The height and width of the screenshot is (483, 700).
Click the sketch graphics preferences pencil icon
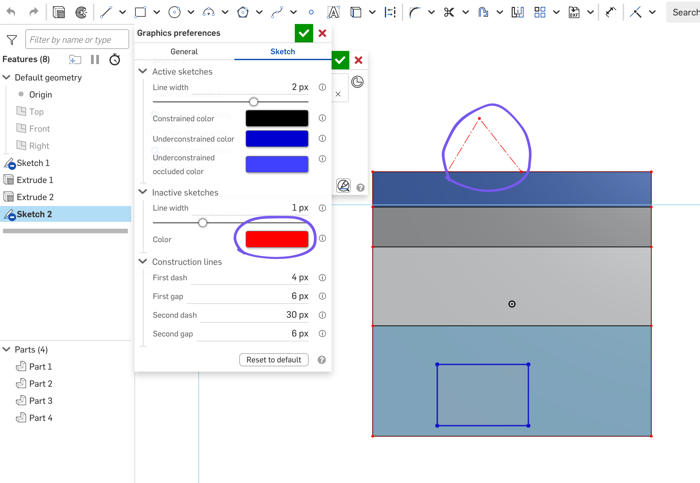[x=343, y=185]
